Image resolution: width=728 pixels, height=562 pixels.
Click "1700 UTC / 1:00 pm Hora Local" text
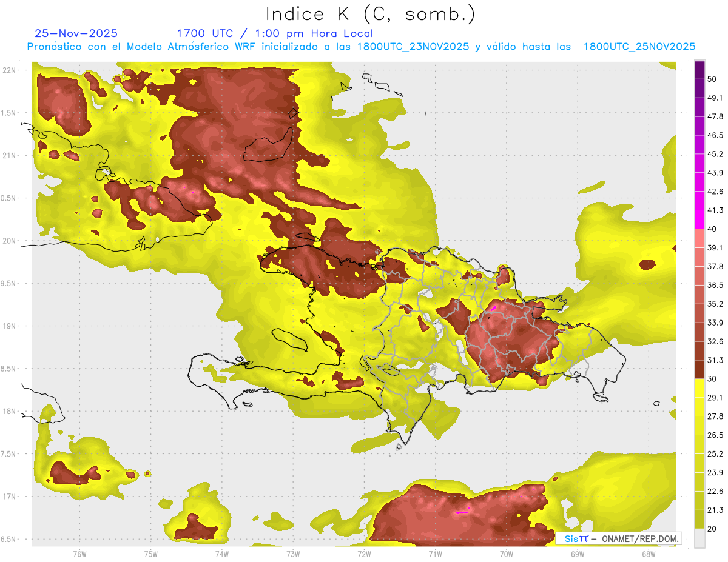click(x=275, y=33)
